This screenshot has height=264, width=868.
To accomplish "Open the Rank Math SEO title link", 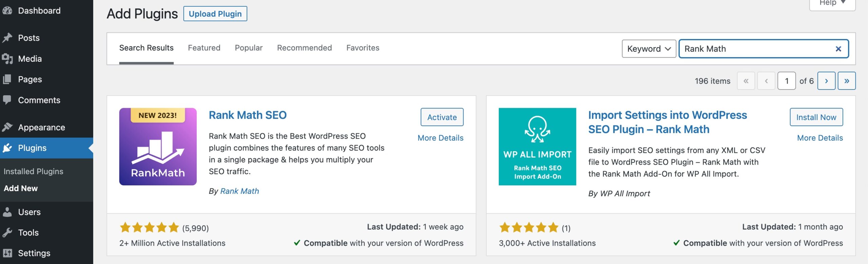I will pyautogui.click(x=248, y=115).
